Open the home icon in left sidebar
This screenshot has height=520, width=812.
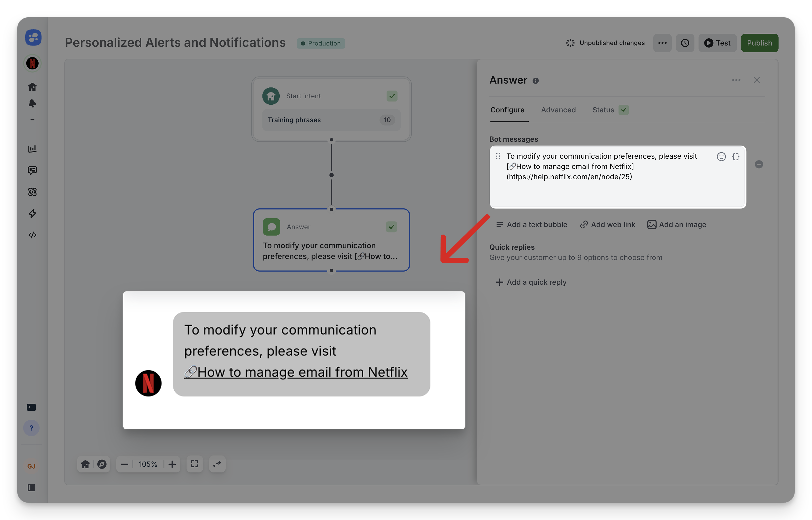pyautogui.click(x=32, y=87)
